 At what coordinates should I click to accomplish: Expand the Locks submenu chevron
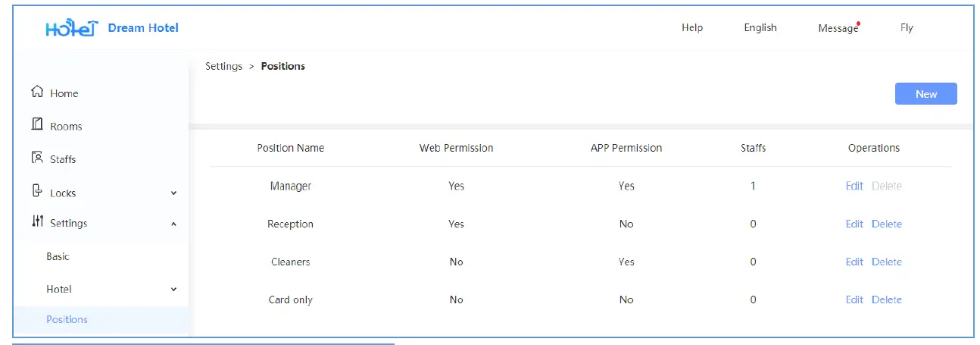pos(173,193)
